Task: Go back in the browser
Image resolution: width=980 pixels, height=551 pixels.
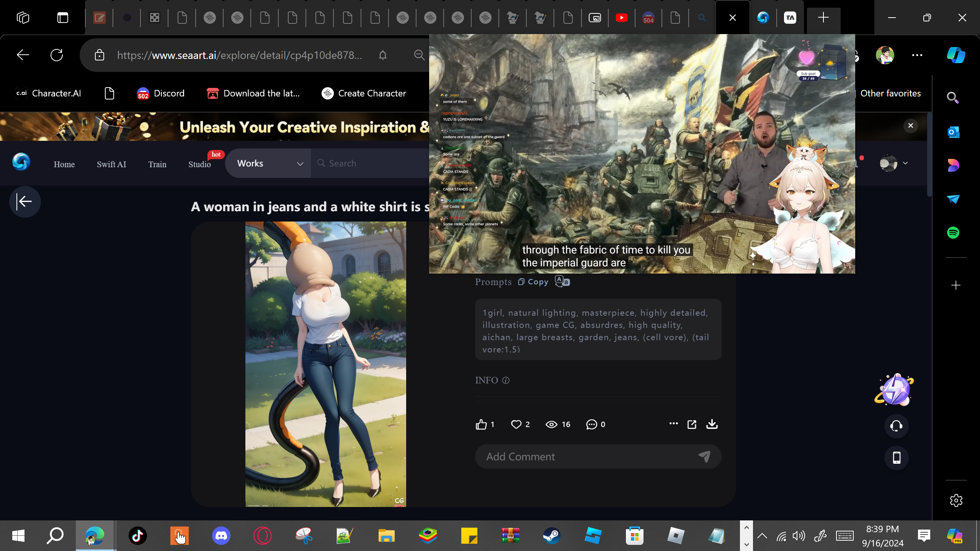Action: (x=23, y=55)
